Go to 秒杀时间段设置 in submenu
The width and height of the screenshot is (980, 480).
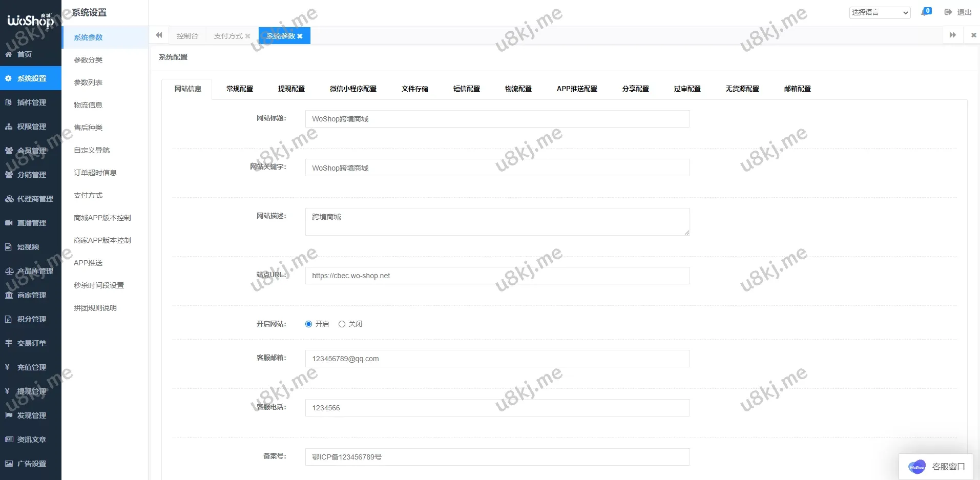pyautogui.click(x=99, y=285)
